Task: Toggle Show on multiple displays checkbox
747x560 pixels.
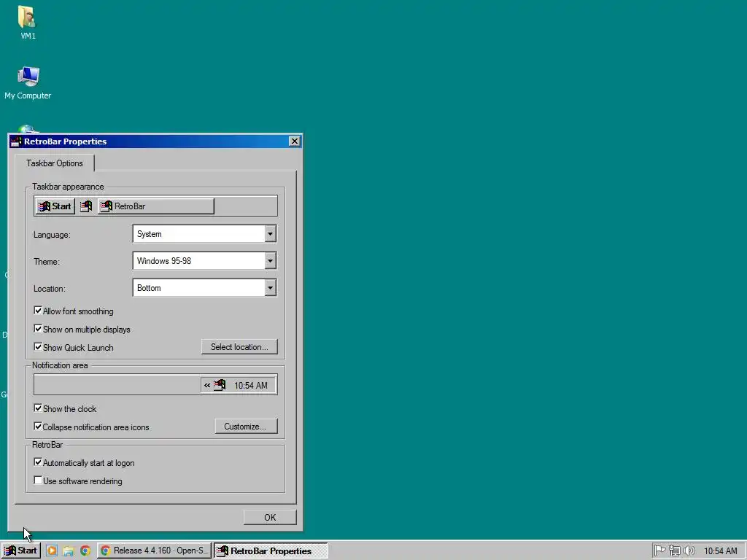Action: (38, 329)
